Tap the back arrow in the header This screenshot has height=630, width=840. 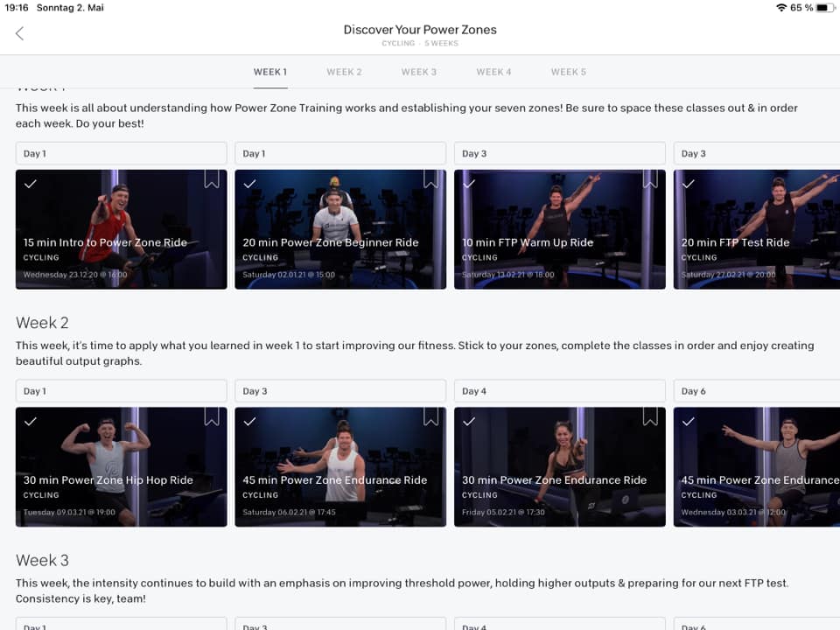pos(19,33)
